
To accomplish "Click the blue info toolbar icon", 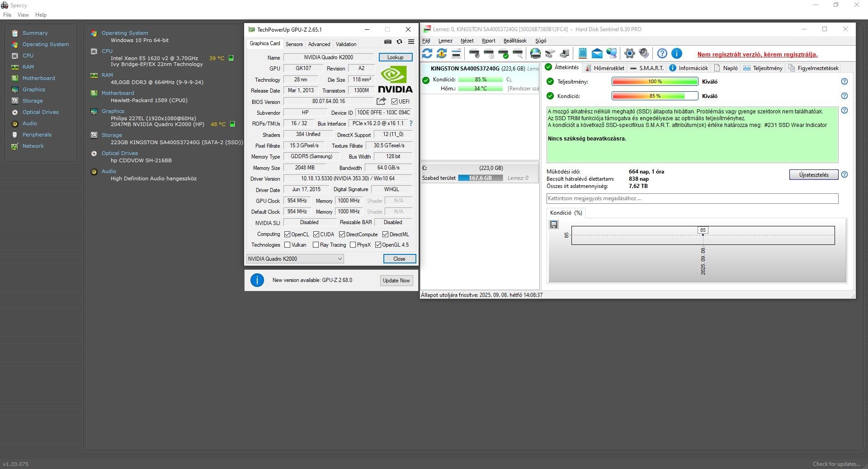I will 676,54.
